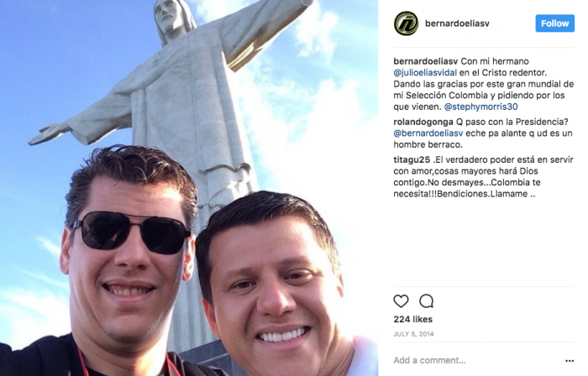Click bernardoeliasv username in the caption
The image size is (588, 376).
426,61
